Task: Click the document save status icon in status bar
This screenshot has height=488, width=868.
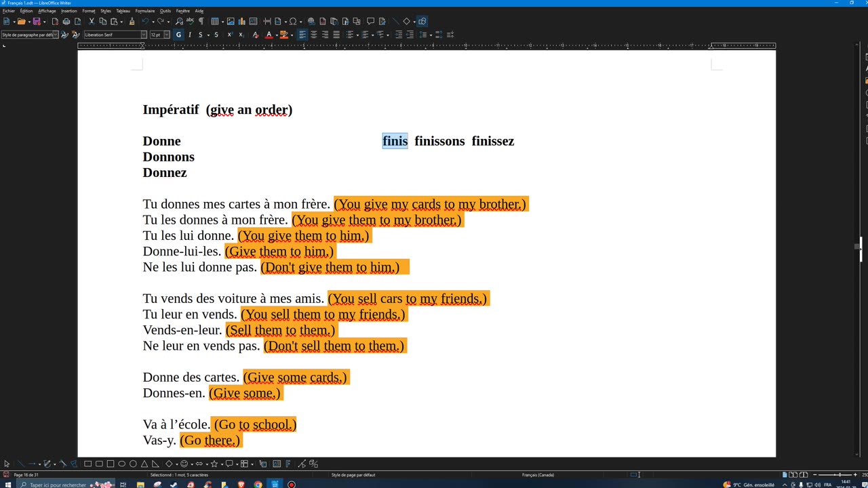Action: [x=5, y=474]
